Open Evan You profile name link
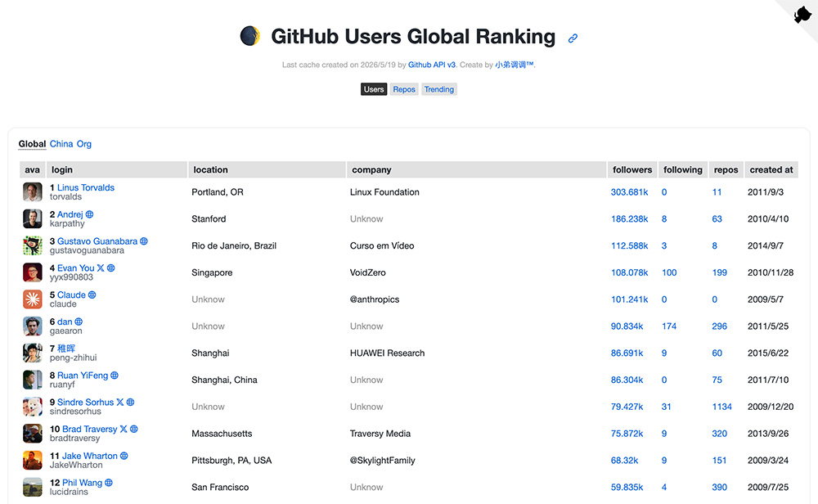818x504 pixels. click(75, 268)
